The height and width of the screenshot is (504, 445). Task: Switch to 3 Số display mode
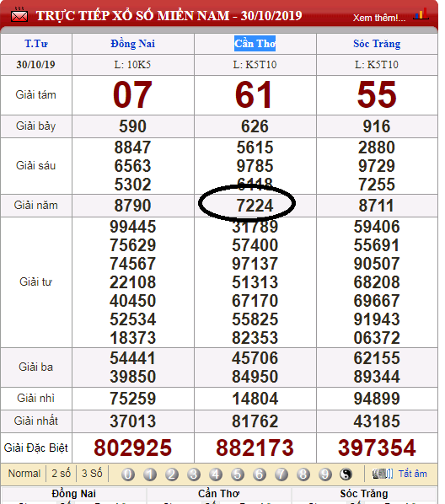coord(92,474)
